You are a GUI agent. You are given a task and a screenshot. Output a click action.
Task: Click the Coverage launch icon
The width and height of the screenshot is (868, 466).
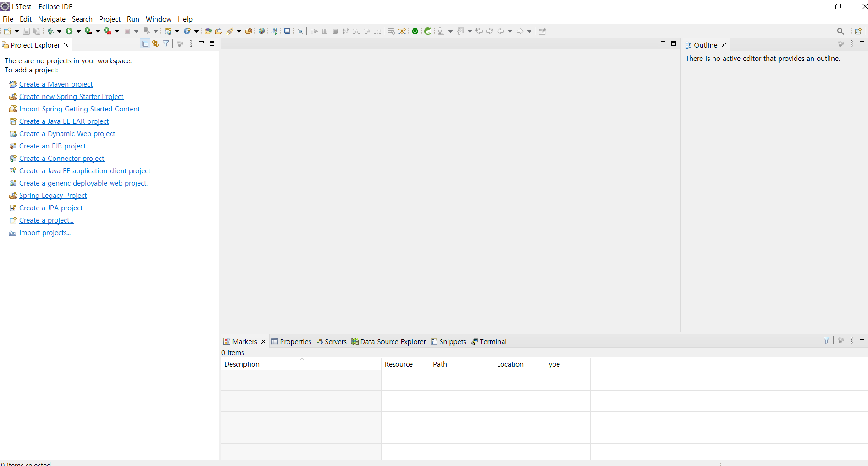point(88,31)
